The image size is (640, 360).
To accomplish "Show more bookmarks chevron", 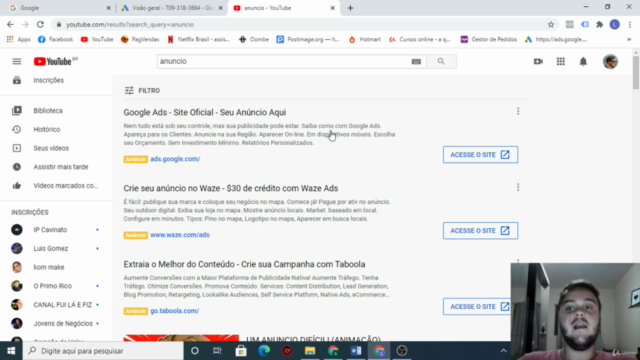I will pyautogui.click(x=629, y=40).
